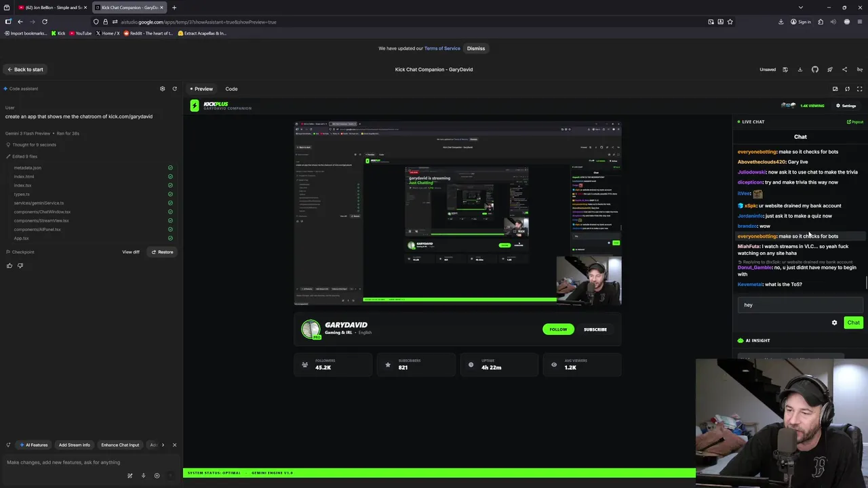This screenshot has width=868, height=488.
Task: Reload the app preview
Action: point(847,89)
